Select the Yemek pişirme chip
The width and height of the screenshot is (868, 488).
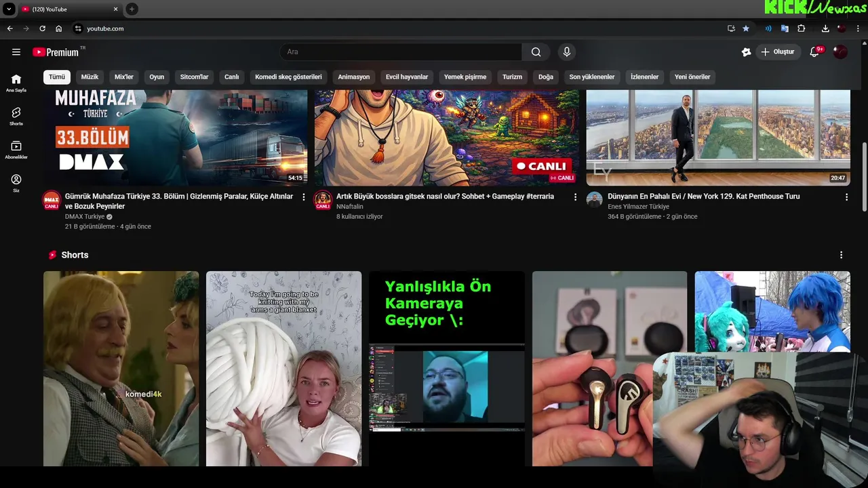click(465, 77)
